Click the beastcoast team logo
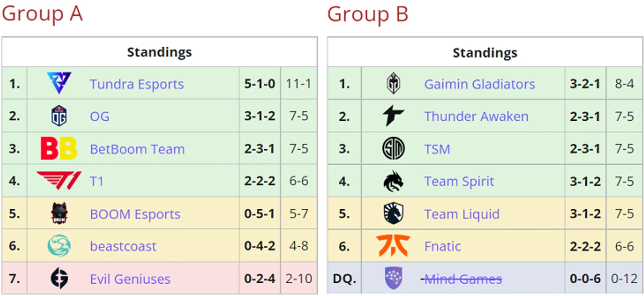 pos(59,246)
